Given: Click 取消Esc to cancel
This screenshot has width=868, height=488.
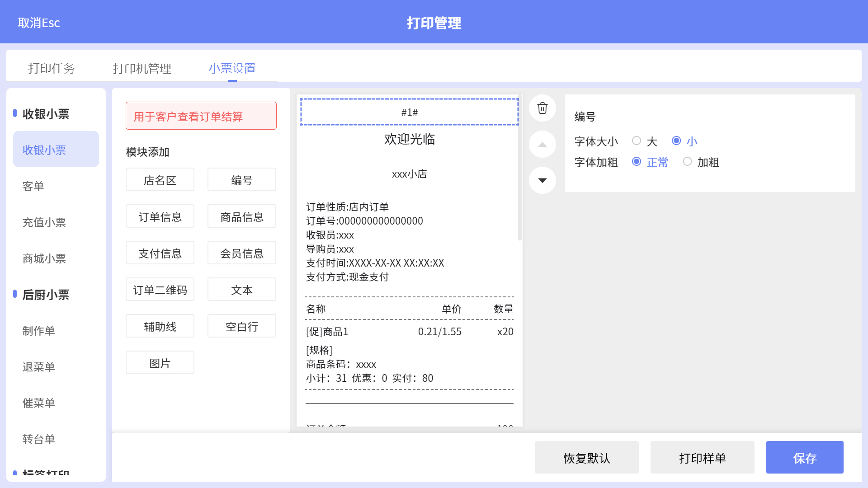Looking at the screenshot, I should (x=39, y=23).
